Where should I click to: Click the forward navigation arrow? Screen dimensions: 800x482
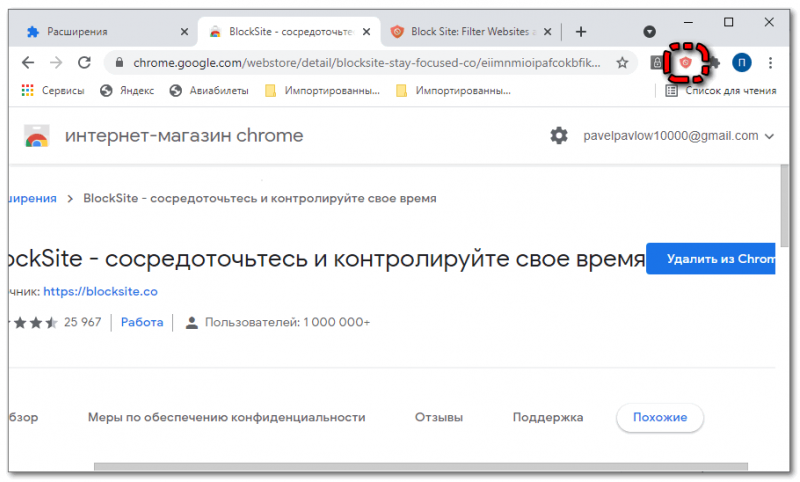[x=56, y=63]
